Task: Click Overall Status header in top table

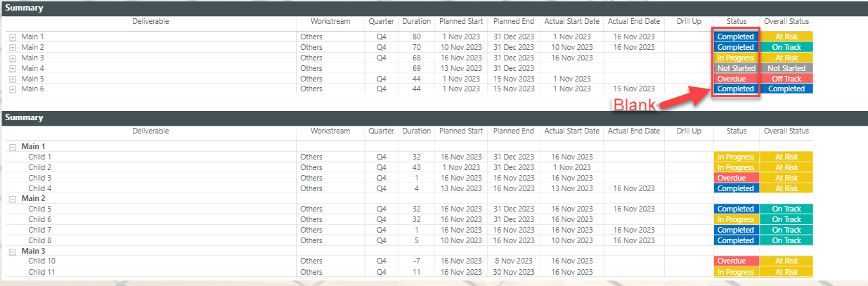Action: tap(786, 21)
